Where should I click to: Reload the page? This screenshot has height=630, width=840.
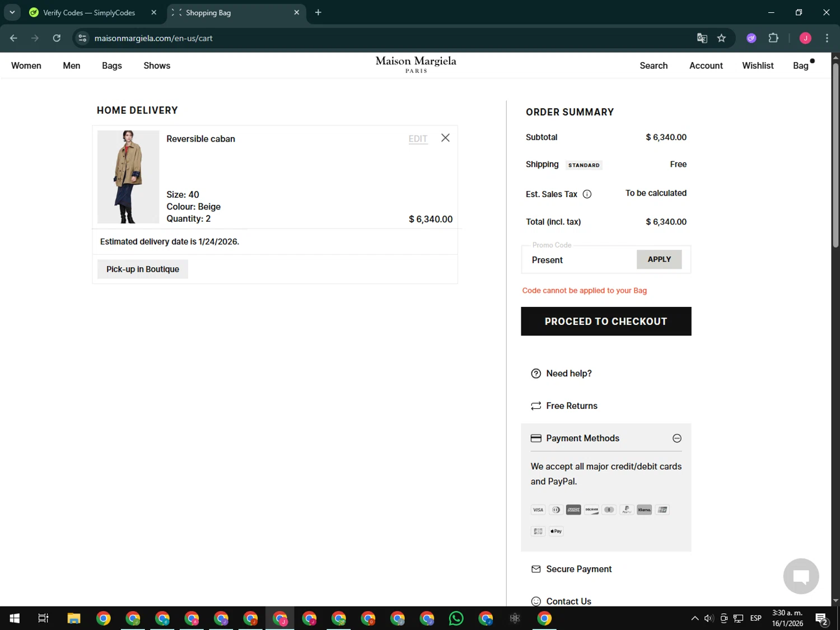[x=57, y=38]
